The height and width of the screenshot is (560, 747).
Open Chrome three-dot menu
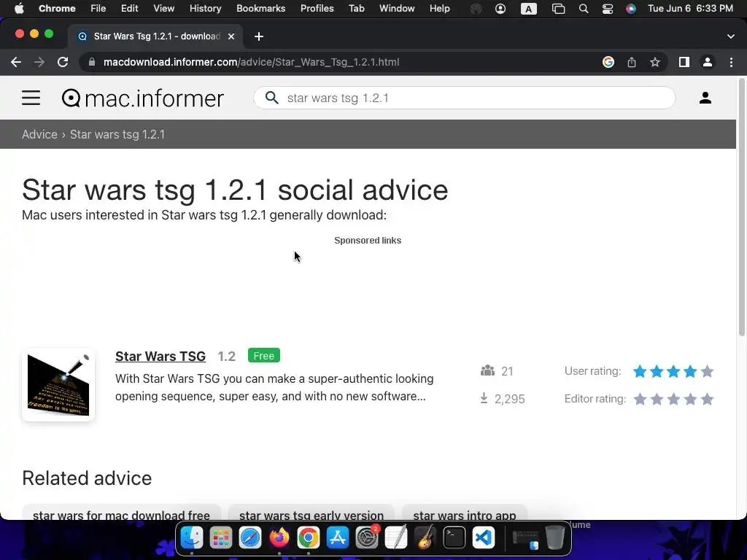[731, 62]
